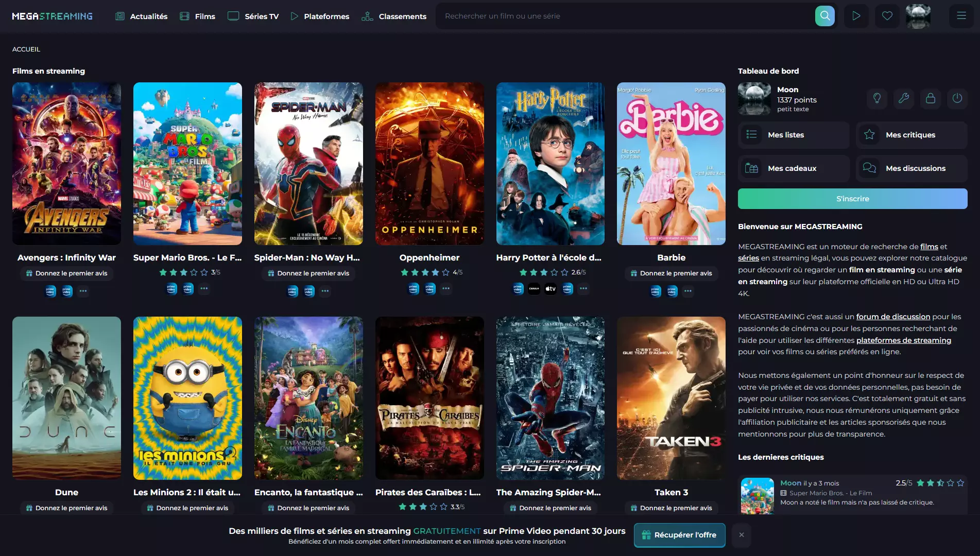Click the S'inscrire button

(x=852, y=199)
